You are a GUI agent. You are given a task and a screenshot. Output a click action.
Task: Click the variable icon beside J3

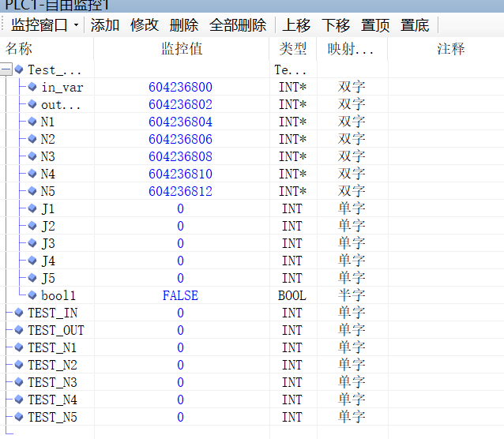tap(32, 243)
